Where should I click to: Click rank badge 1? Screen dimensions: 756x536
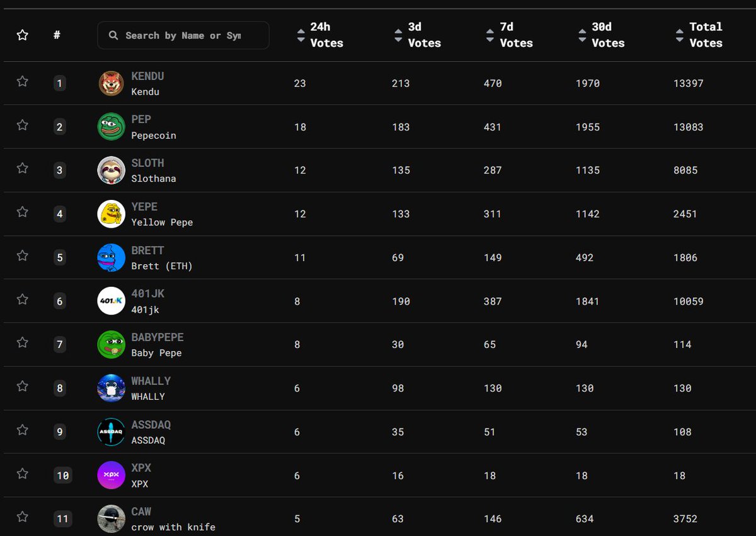coord(60,83)
